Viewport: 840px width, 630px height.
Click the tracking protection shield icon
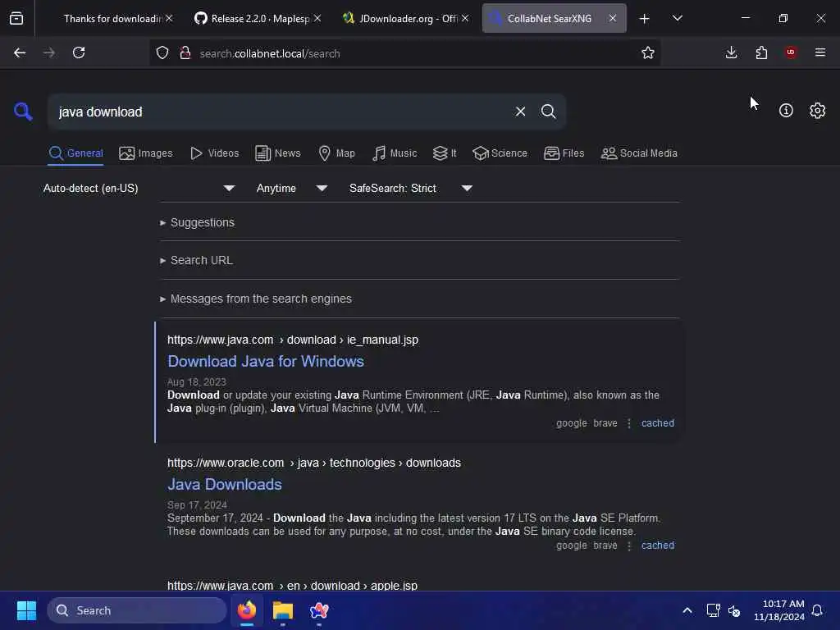[x=162, y=52]
